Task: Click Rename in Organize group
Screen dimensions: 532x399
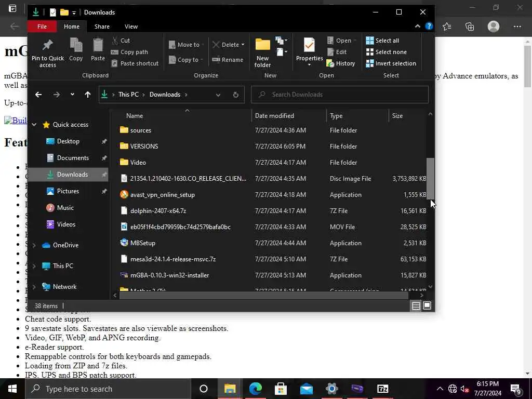Action: (x=228, y=60)
